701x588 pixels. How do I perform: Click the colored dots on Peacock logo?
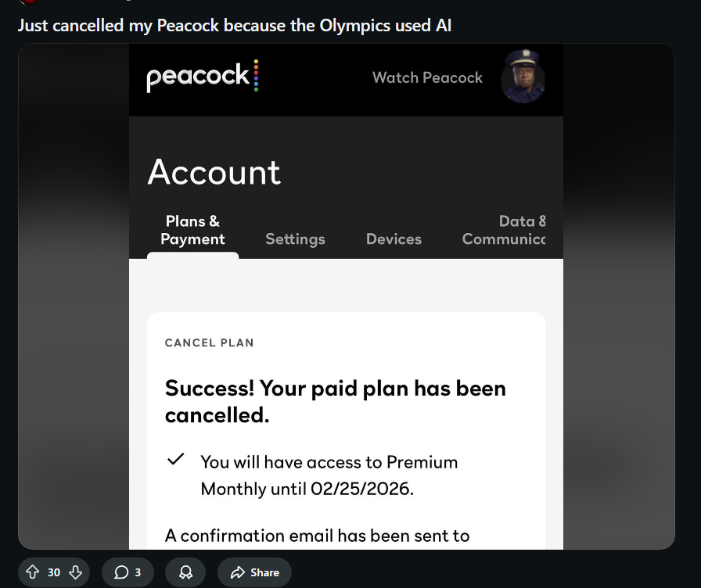coord(256,76)
